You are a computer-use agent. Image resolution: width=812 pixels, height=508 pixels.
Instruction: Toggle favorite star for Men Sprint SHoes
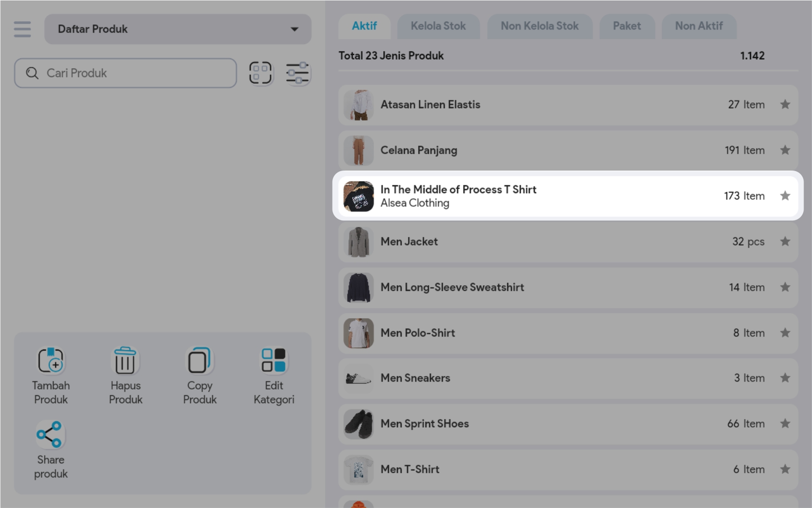pos(785,424)
